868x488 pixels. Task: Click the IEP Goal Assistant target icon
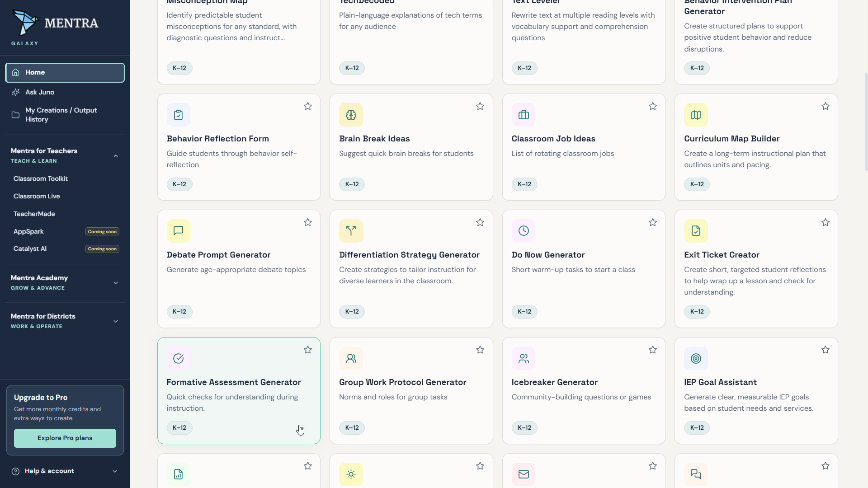click(696, 358)
